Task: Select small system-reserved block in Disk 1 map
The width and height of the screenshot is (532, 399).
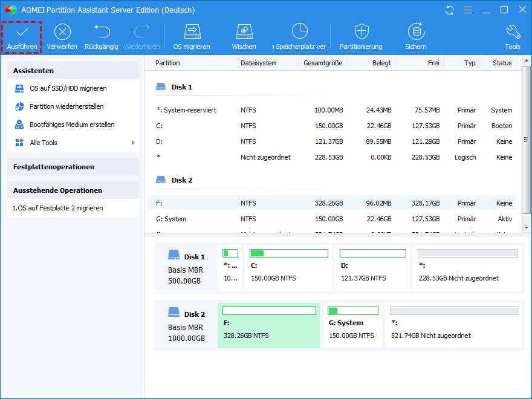Action: coord(230,268)
